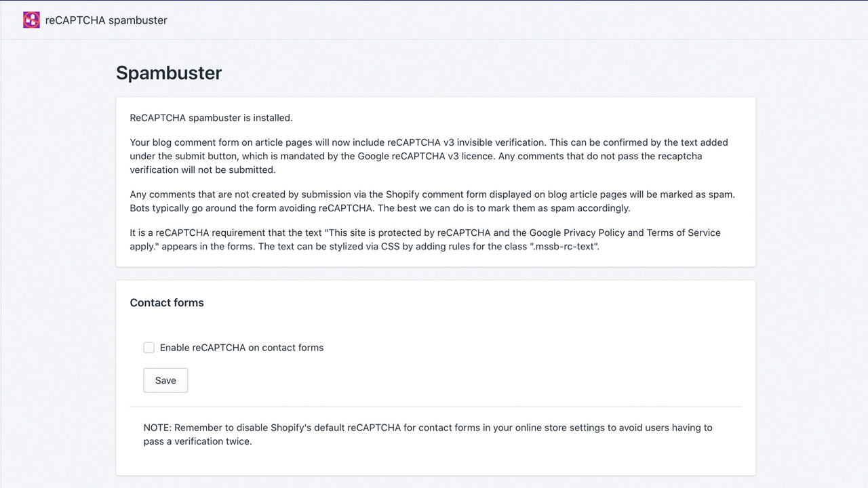
Task: Click the pink reCAPTCHA spambuster logo icon
Action: [31, 20]
